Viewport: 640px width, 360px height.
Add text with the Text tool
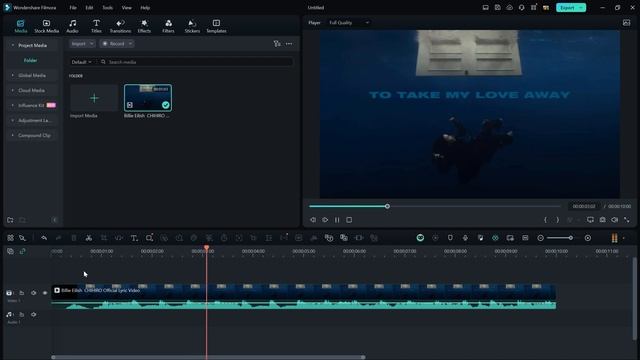(134, 238)
